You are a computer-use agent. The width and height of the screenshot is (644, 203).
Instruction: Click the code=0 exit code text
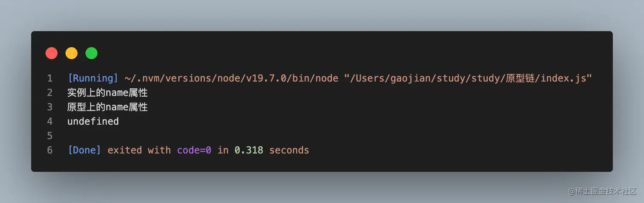click(x=194, y=150)
